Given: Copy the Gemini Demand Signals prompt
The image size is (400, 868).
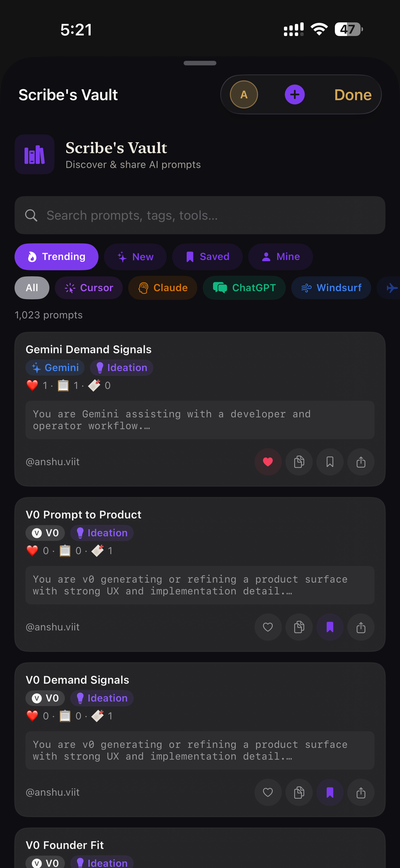Looking at the screenshot, I should pyautogui.click(x=299, y=462).
